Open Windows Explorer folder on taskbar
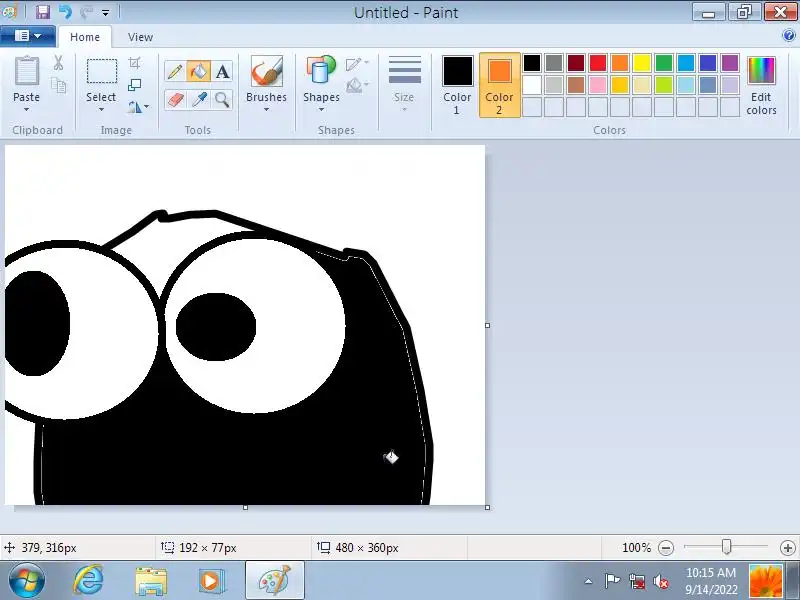 tap(151, 581)
